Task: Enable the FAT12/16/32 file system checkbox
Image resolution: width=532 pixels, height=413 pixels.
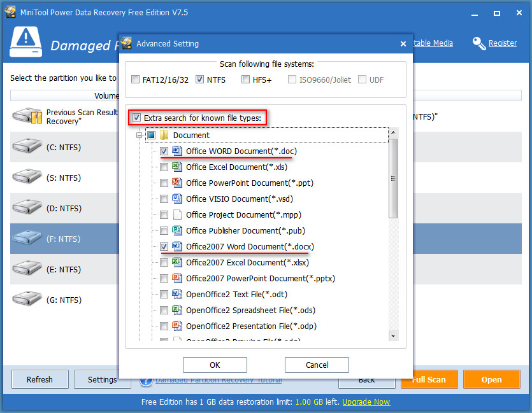Action: click(x=135, y=80)
